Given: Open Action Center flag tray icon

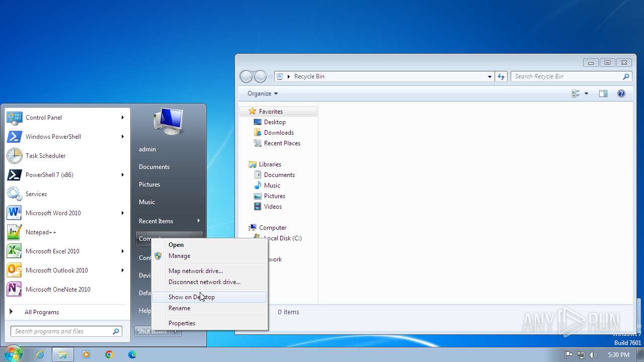Looking at the screenshot, I should click(x=569, y=355).
